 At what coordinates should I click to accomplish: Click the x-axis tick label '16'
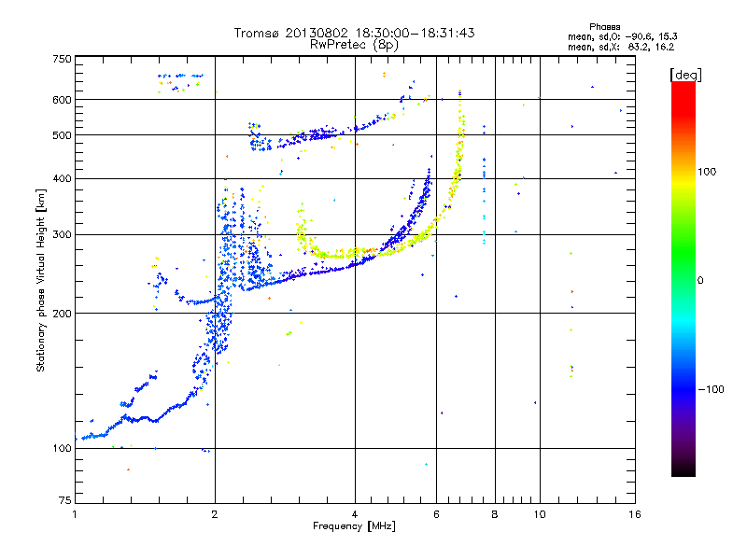tap(635, 514)
